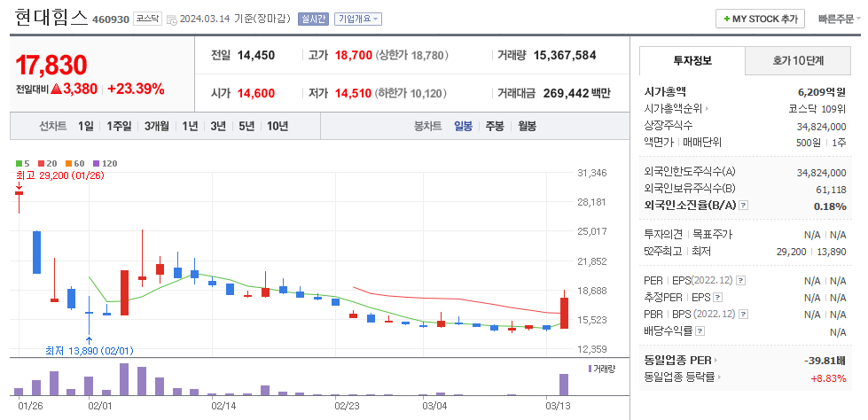The height and width of the screenshot is (420, 868).
Task: Open the help icon beside 배당수익률
Action: 700,331
